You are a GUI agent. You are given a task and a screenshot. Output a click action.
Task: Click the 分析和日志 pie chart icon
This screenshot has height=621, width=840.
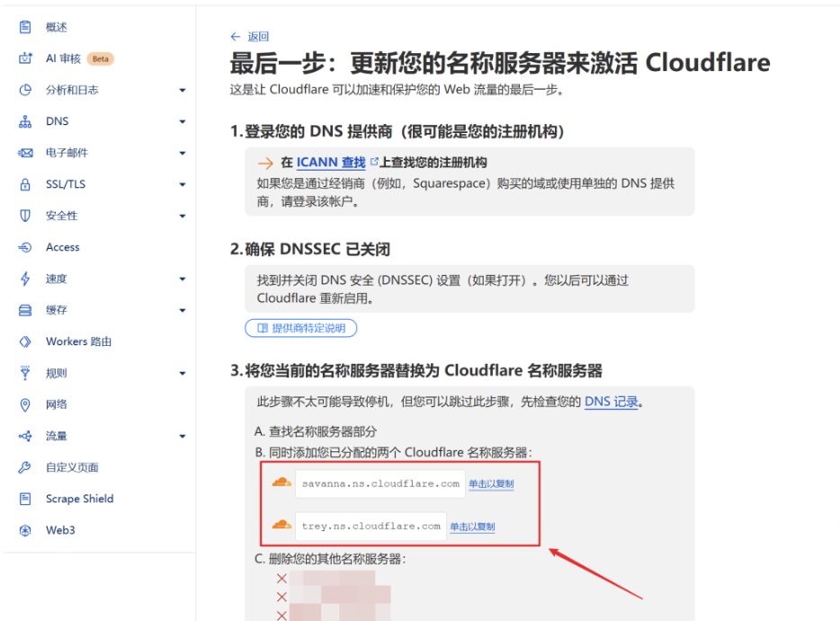(x=25, y=90)
